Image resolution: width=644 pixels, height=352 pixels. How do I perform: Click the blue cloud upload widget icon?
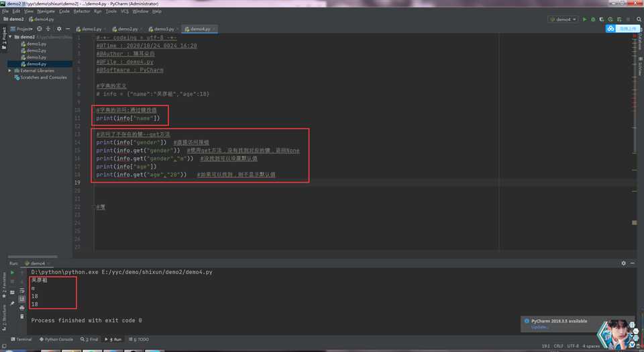pyautogui.click(x=610, y=28)
